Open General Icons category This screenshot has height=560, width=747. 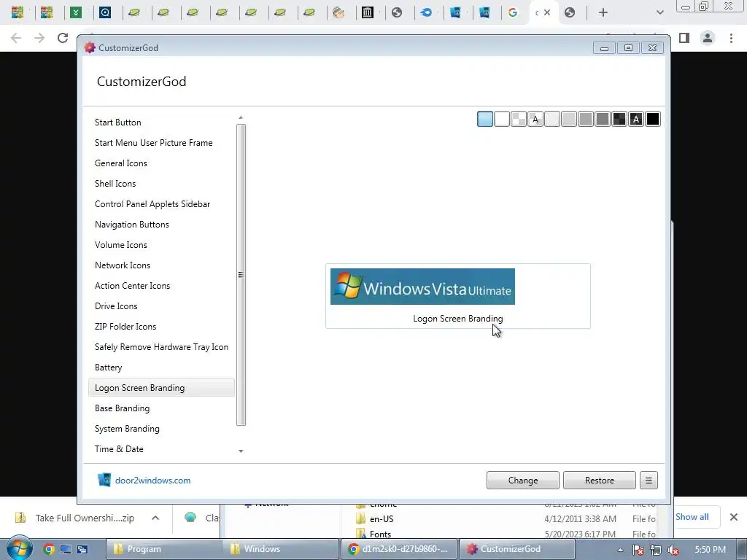pos(120,163)
